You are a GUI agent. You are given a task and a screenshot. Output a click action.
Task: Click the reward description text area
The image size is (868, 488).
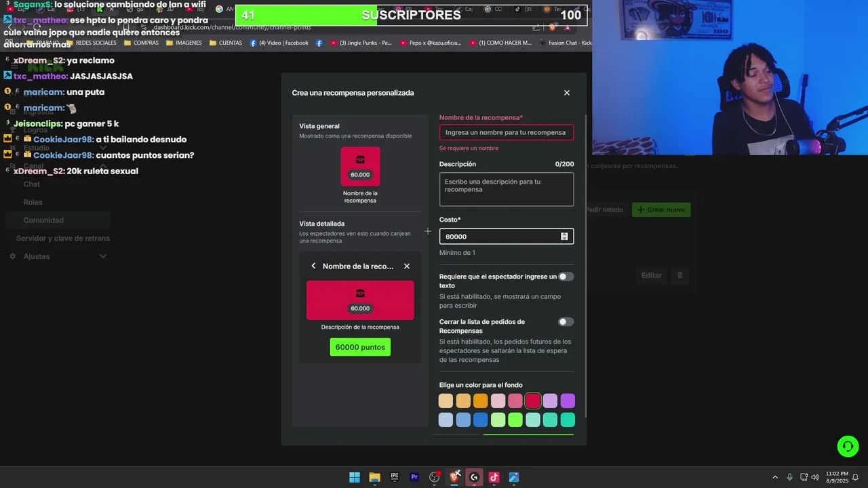[x=507, y=189]
